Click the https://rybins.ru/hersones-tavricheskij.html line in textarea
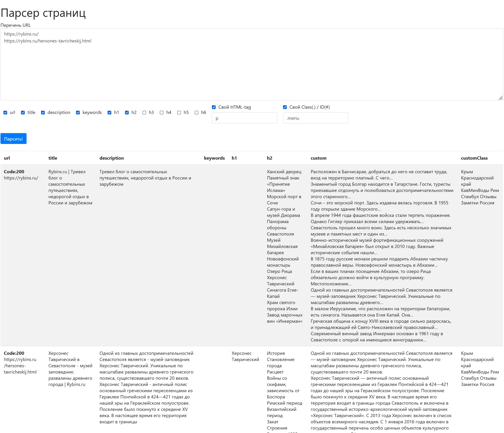This screenshot has width=504, height=433. pos(48,41)
